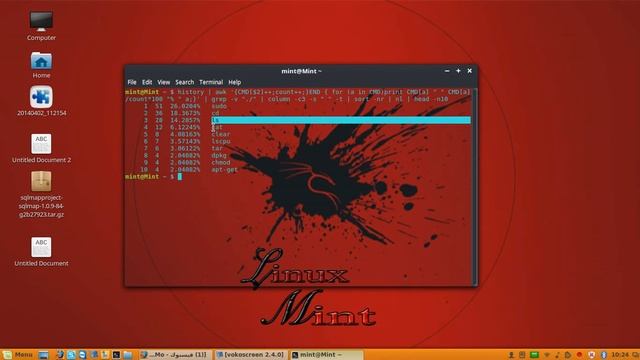
Task: Launch TeamViewer from the panel launcher
Action: 82,355
